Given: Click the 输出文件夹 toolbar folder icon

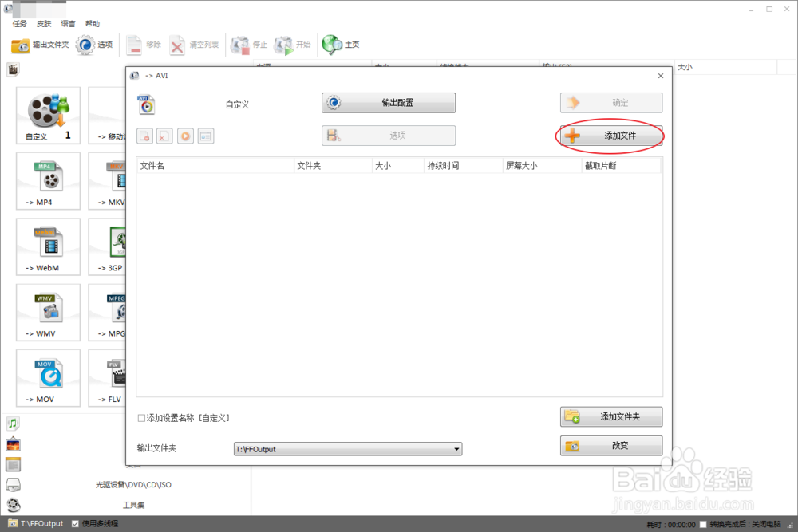Looking at the screenshot, I should pyautogui.click(x=21, y=45).
